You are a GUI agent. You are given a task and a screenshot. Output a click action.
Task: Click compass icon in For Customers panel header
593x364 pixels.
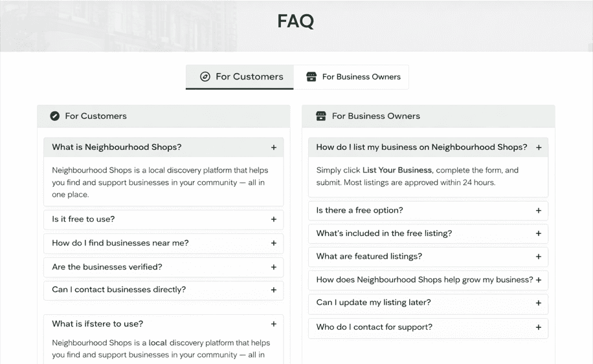point(55,116)
